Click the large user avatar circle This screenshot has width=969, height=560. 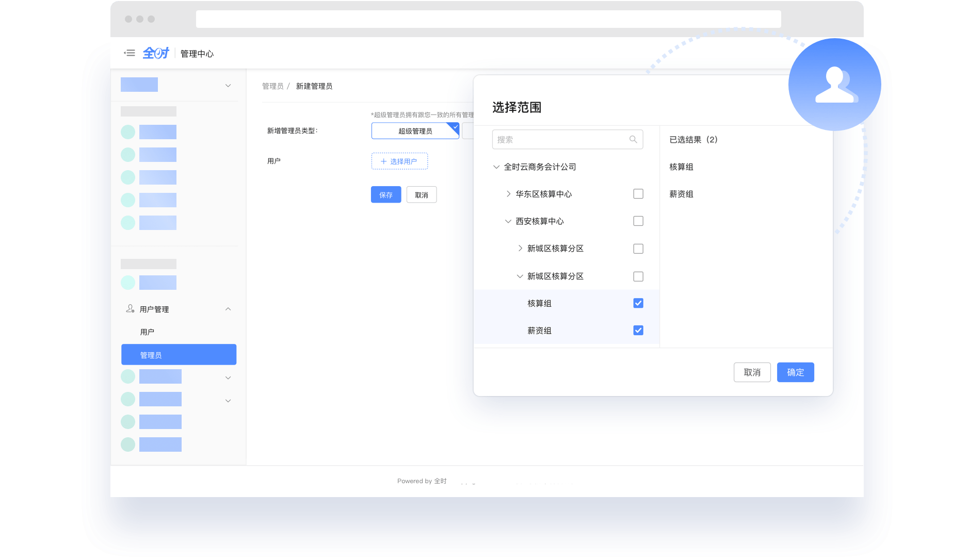click(x=834, y=85)
